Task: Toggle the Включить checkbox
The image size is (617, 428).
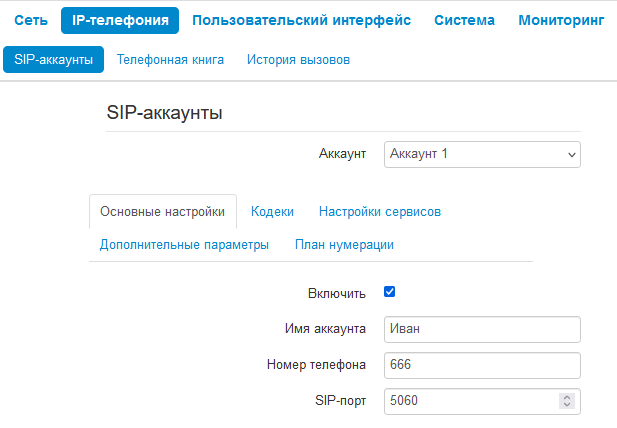Action: coord(390,292)
